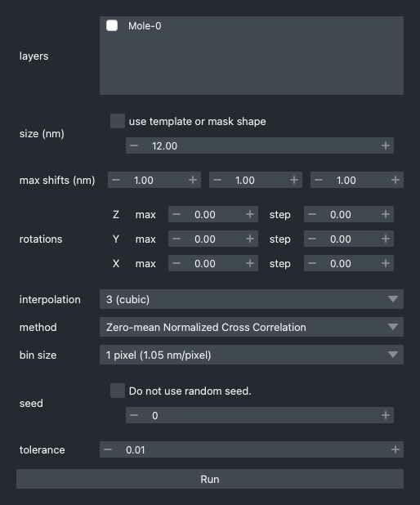Image resolution: width=420 pixels, height=505 pixels.
Task: Click the X step 0.00 field
Action: click(348, 263)
